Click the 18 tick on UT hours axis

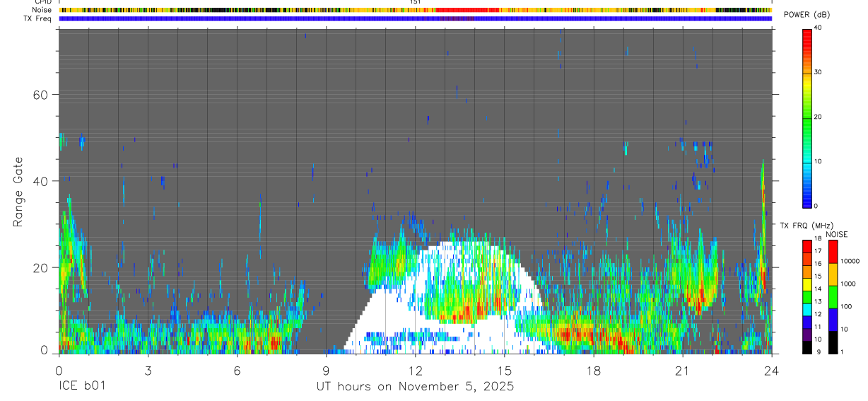click(594, 371)
